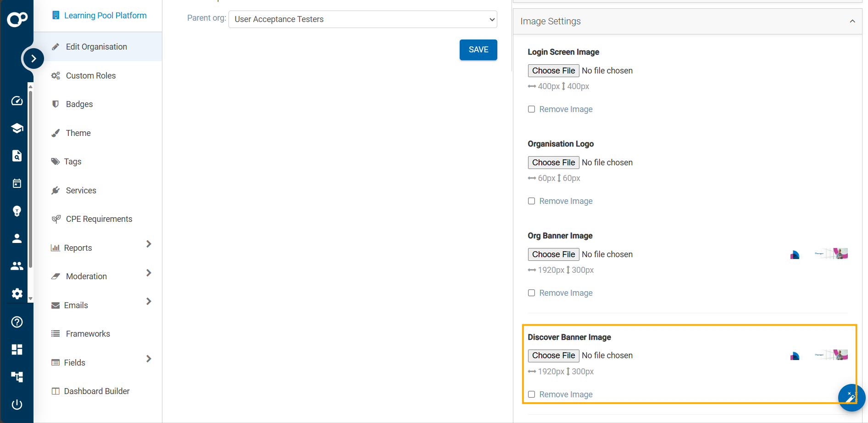
Task: Click the calendar events icon in sidebar
Action: point(17,183)
